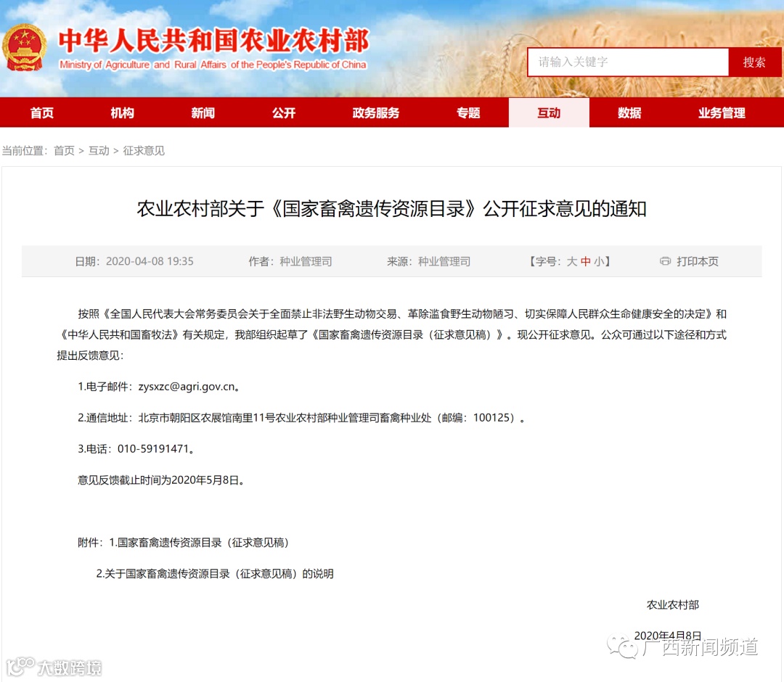Open attachment 1 国家畜禽遗传资源目录（征求意见稿）
784x682 pixels.
[199, 543]
